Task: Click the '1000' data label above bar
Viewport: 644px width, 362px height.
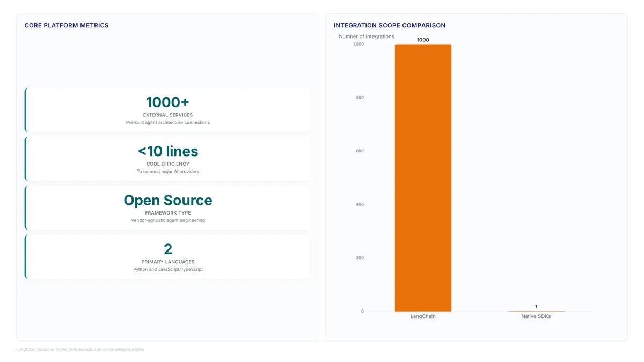Action: coord(423,40)
